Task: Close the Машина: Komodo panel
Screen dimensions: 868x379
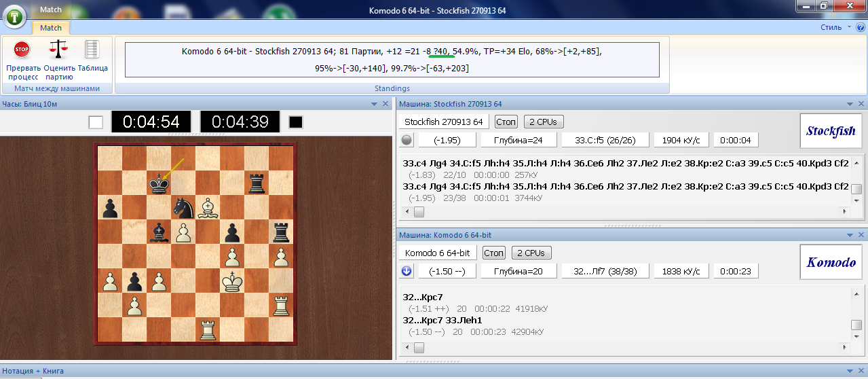Action: coord(861,235)
